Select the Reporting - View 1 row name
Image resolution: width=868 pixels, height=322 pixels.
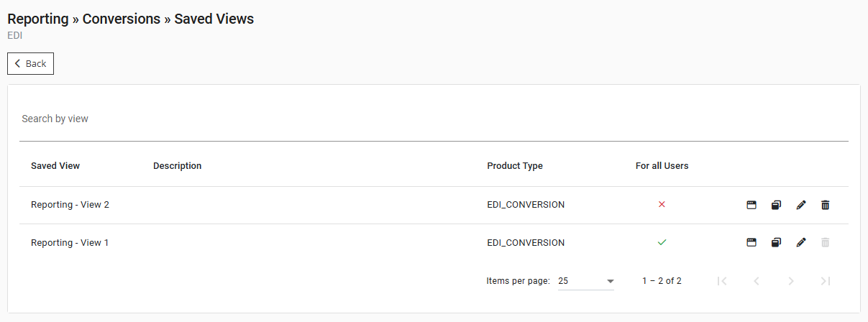pos(70,243)
